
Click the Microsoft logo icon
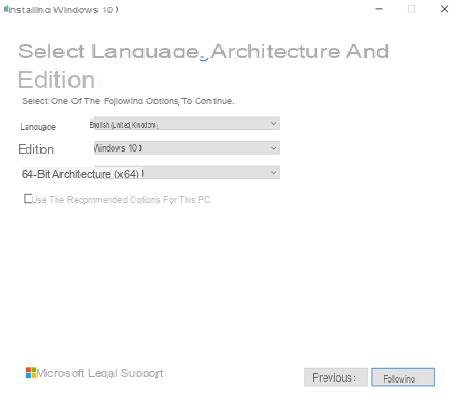point(31,373)
